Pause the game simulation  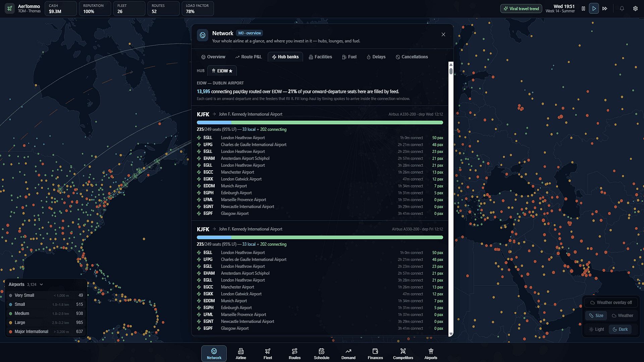click(x=583, y=9)
